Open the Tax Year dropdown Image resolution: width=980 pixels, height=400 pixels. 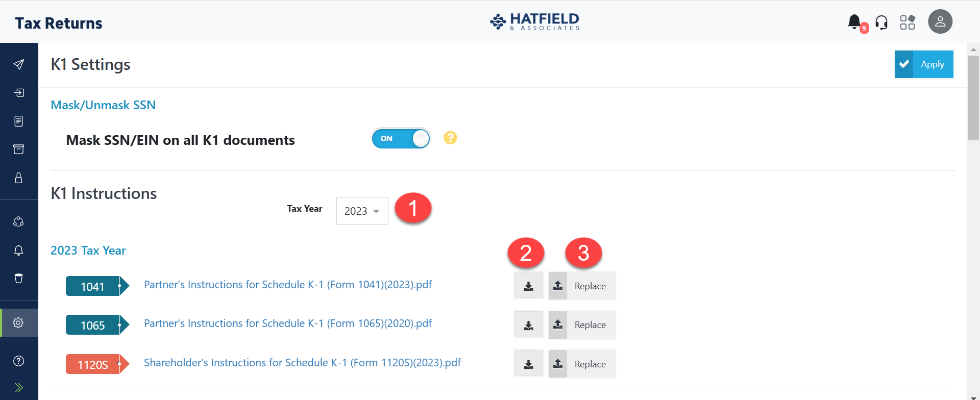(362, 211)
